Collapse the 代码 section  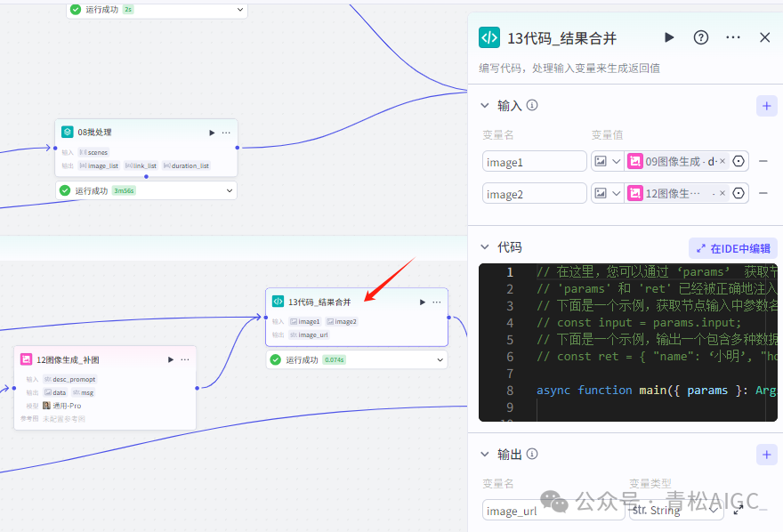(x=484, y=248)
